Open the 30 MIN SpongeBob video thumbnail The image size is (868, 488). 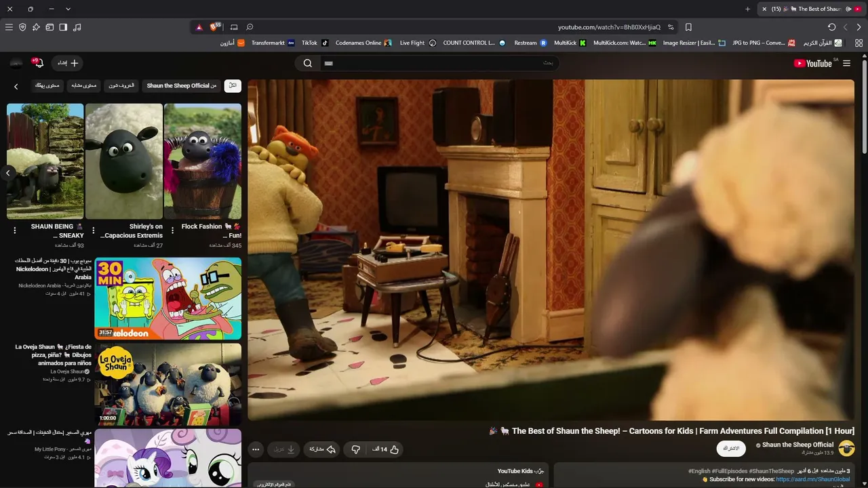coord(168,298)
